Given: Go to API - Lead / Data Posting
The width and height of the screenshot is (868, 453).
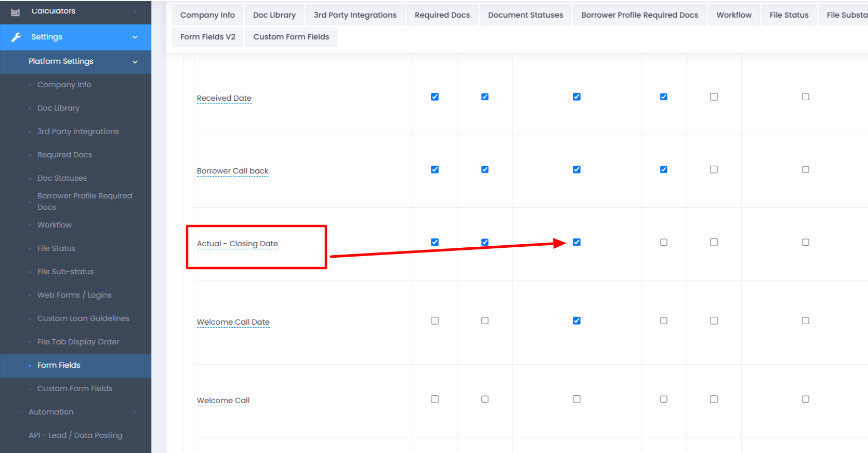Looking at the screenshot, I should point(75,435).
